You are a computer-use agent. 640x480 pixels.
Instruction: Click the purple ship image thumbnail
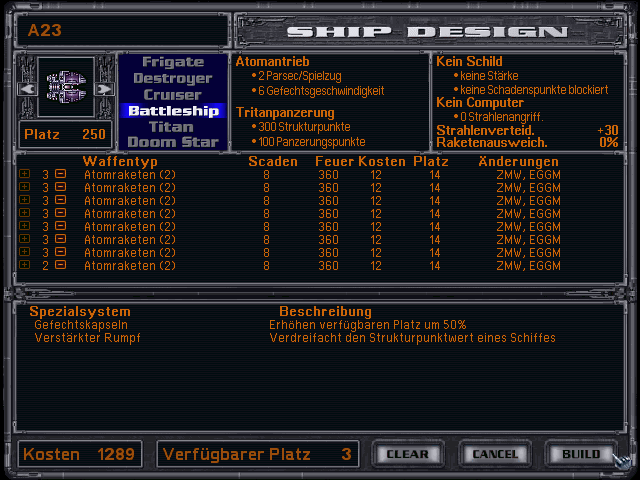click(65, 87)
